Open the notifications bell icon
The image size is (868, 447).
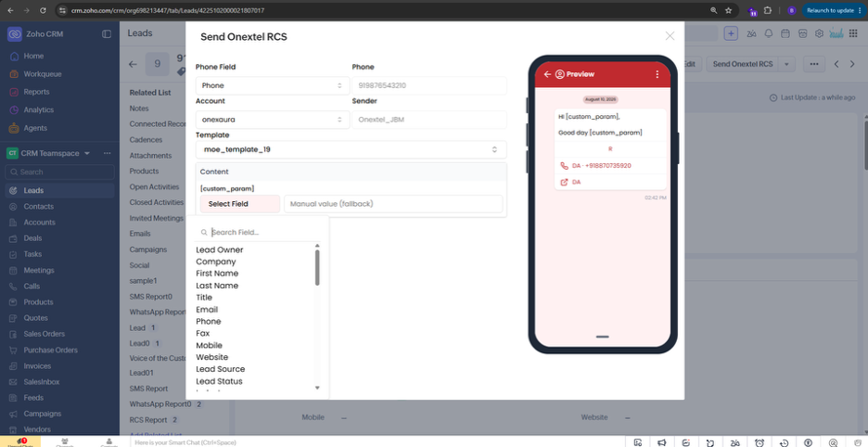(x=769, y=33)
